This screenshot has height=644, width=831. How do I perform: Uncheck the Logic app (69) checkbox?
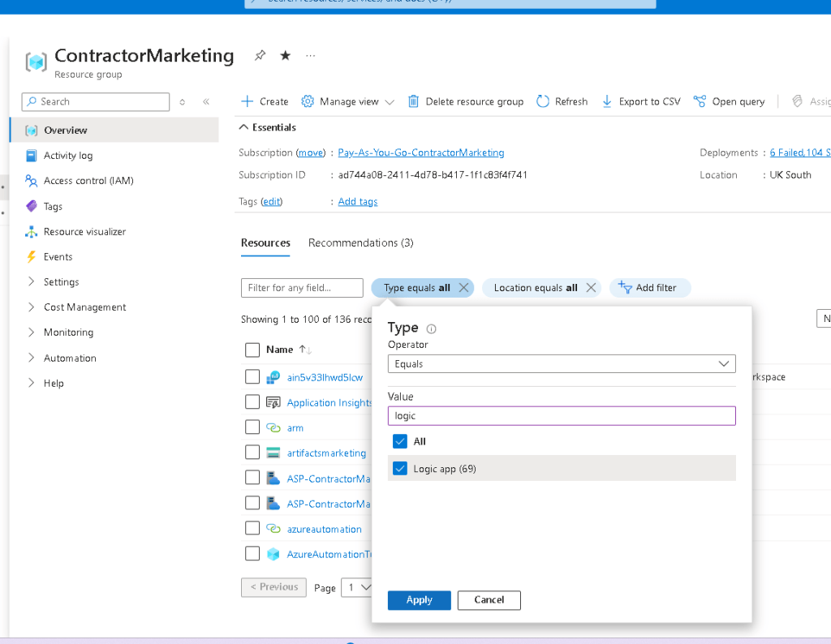pos(400,469)
